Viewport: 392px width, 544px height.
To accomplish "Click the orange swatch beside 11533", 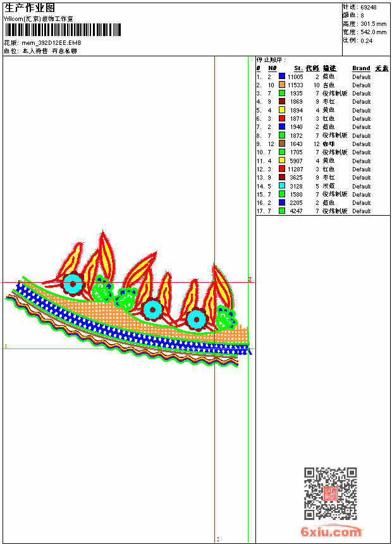I will 282,85.
